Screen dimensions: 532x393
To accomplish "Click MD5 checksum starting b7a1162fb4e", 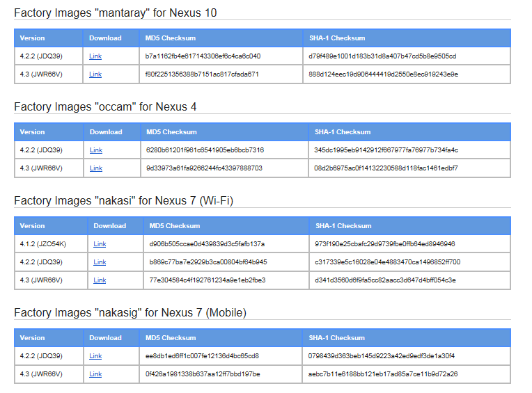I will tap(203, 56).
